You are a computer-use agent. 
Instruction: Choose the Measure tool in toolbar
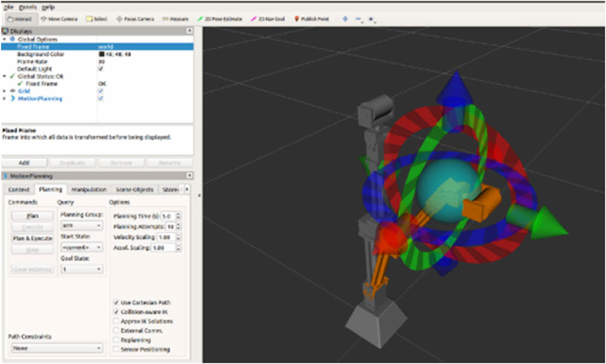click(x=176, y=19)
